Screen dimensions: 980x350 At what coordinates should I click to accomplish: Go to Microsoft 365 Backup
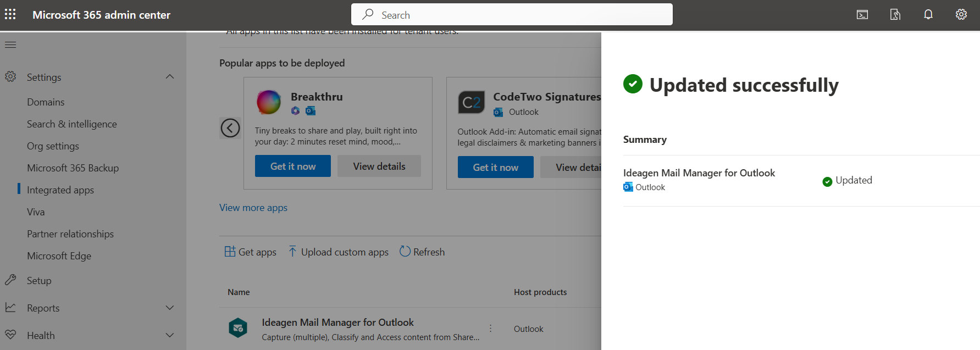[73, 168]
